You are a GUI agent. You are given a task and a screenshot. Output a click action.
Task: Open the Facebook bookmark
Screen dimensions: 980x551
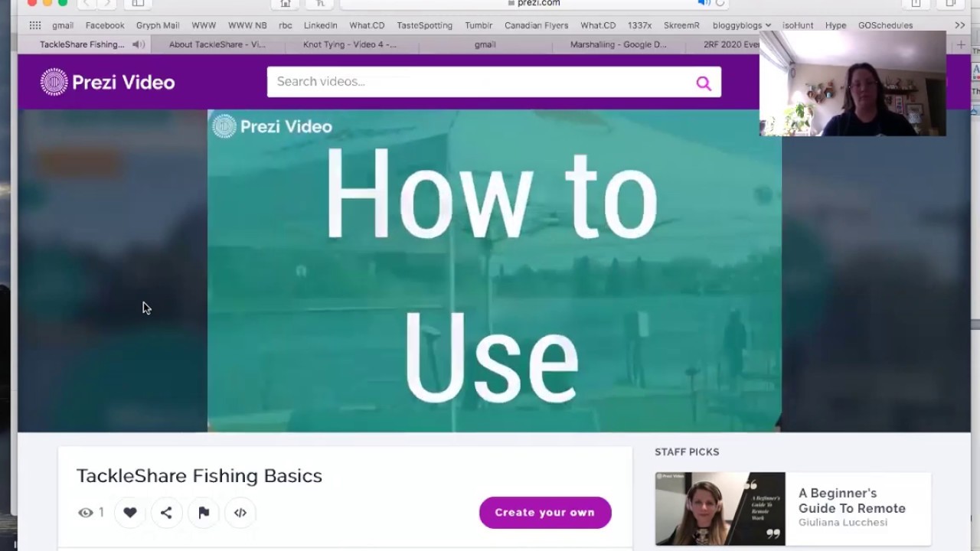tap(105, 25)
